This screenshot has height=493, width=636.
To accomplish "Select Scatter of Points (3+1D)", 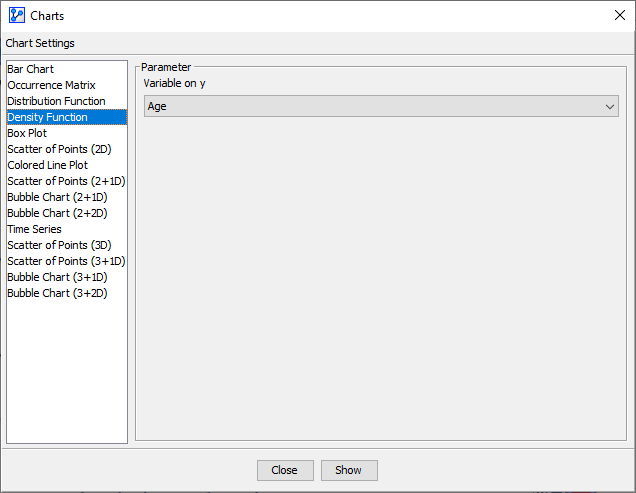I will (66, 261).
